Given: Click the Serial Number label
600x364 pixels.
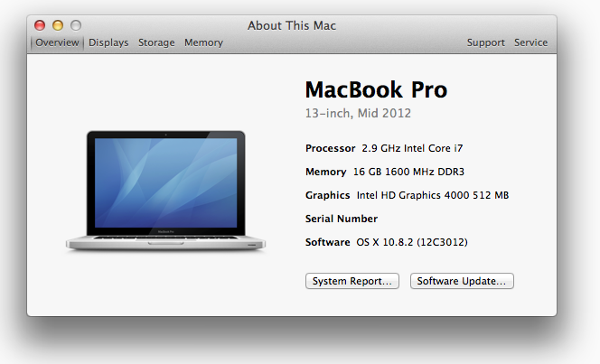Looking at the screenshot, I should click(x=342, y=219).
